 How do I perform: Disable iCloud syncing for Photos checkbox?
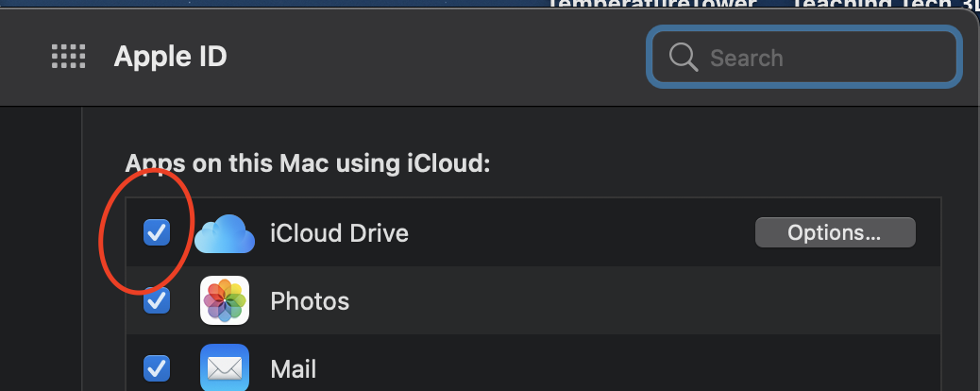pos(157,301)
